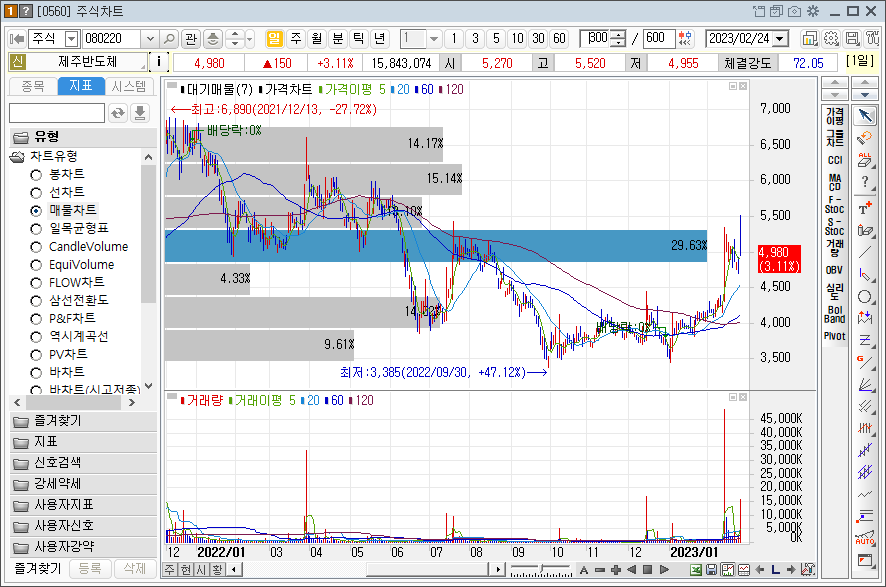The width and height of the screenshot is (886, 587).
Task: Select the diagonal trend line tool
Action: [x=865, y=253]
